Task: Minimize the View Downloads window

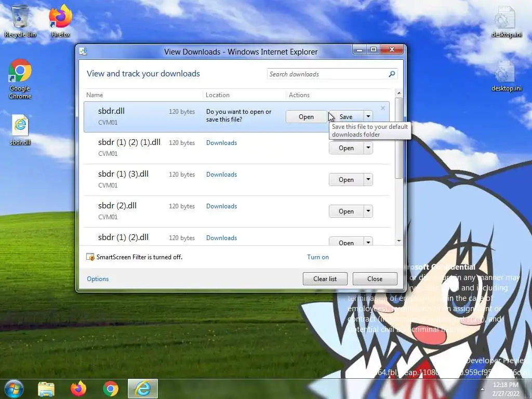Action: tap(360, 50)
